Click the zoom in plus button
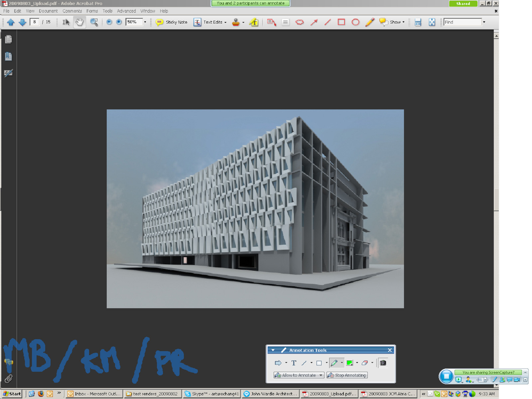The image size is (532, 399). pyautogui.click(x=119, y=22)
